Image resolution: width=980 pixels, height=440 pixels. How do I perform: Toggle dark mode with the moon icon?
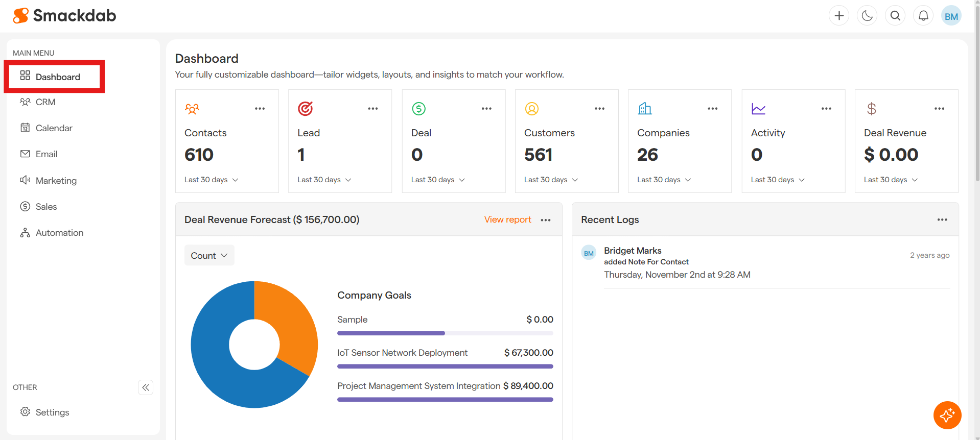[867, 16]
